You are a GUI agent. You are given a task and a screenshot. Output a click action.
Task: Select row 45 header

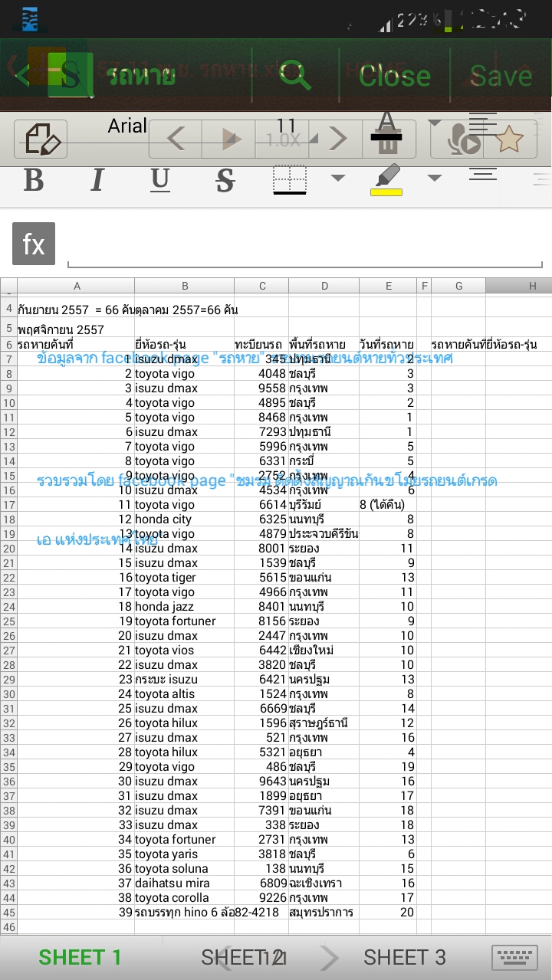click(x=8, y=913)
